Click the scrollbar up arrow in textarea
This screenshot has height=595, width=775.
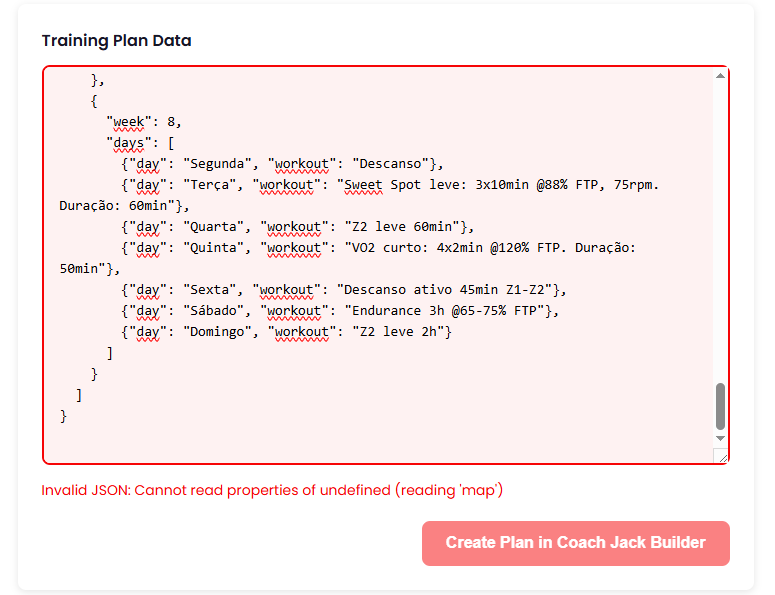pyautogui.click(x=720, y=76)
